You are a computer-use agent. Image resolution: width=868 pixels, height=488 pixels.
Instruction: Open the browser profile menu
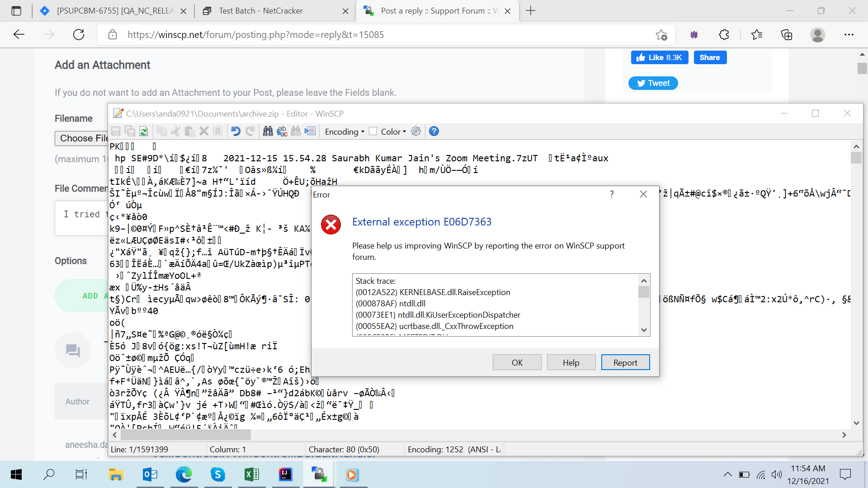click(819, 35)
